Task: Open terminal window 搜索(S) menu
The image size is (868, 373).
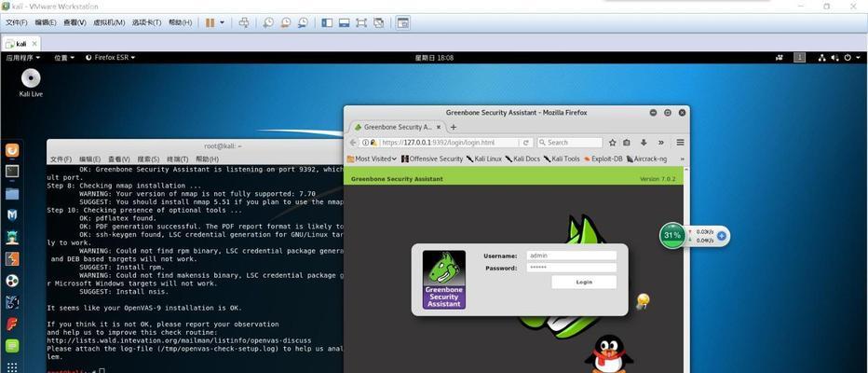Action: pos(148,159)
